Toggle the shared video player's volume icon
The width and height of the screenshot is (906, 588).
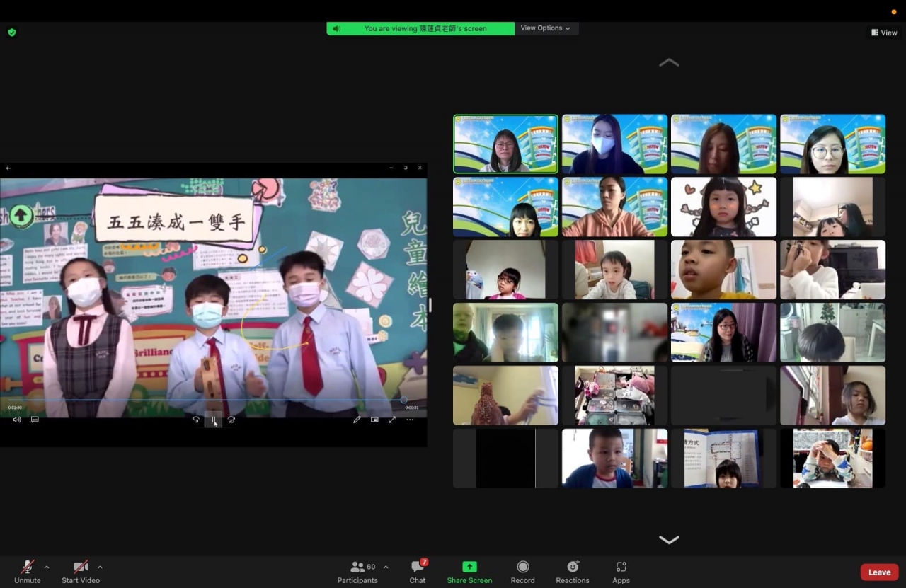pyautogui.click(x=17, y=420)
